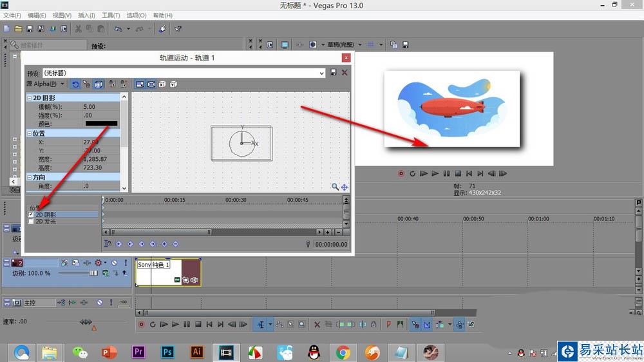Undo the last action in main toolbar
This screenshot has width=644, height=362.
118,29
